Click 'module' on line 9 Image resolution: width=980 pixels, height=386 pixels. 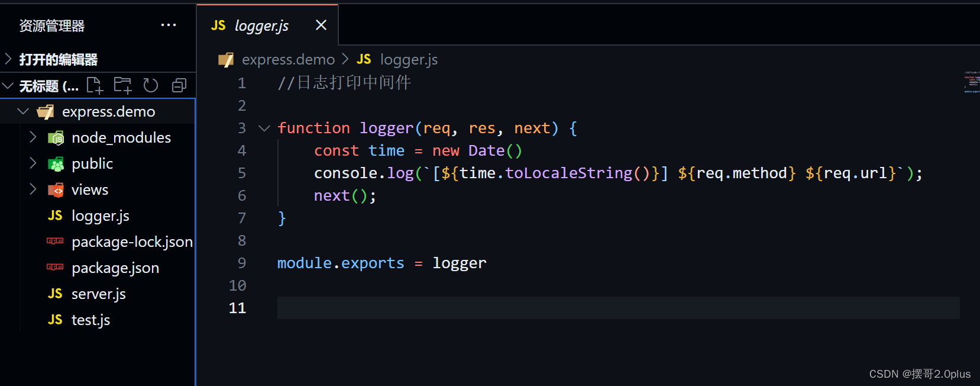click(305, 263)
